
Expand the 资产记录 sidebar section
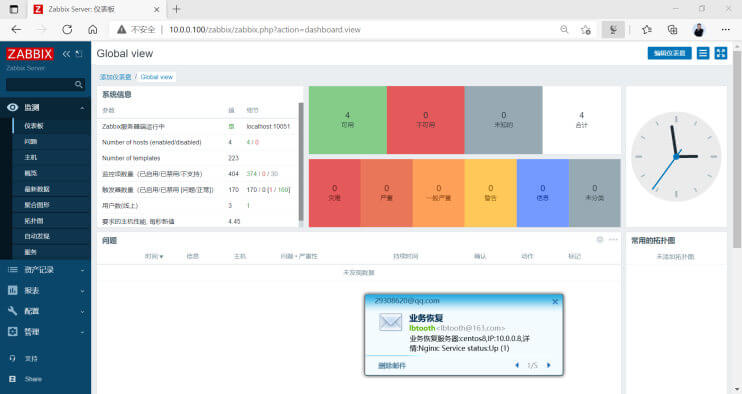click(45, 270)
